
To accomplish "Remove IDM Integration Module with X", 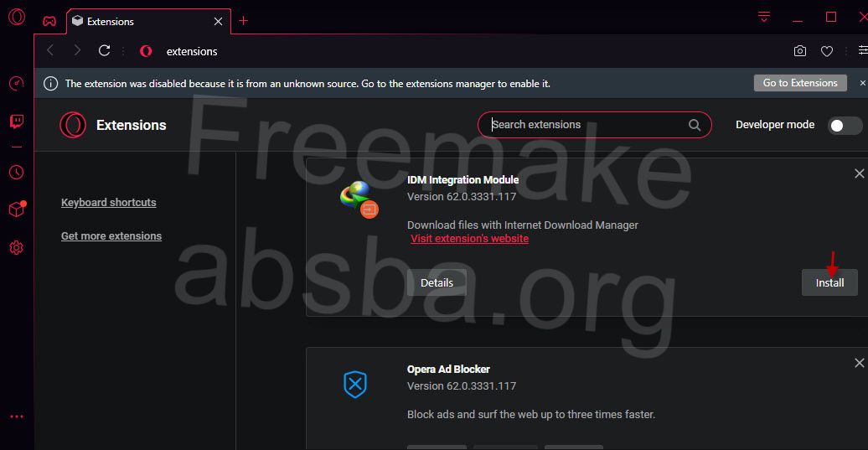I will 859,173.
